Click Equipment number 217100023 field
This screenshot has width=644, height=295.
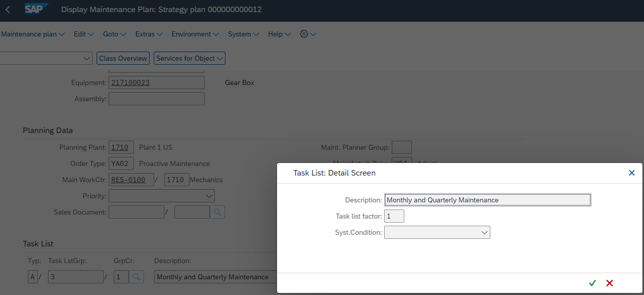tap(156, 82)
